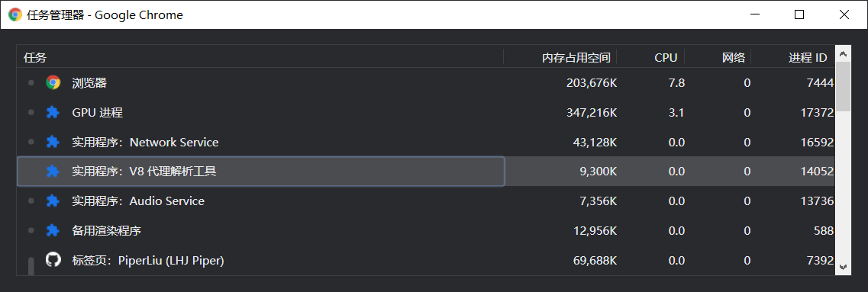Click the Chrome icon of the 浏览器 row
This screenshot has height=292, width=868.
[53, 83]
